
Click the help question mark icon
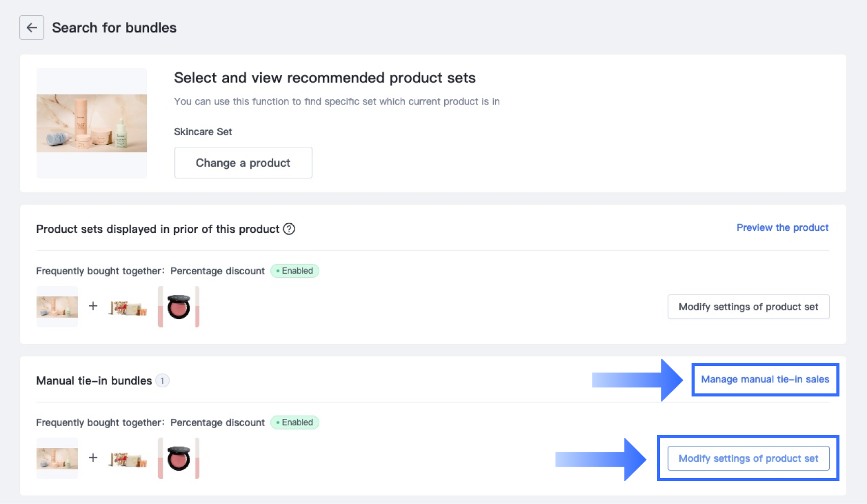point(289,229)
